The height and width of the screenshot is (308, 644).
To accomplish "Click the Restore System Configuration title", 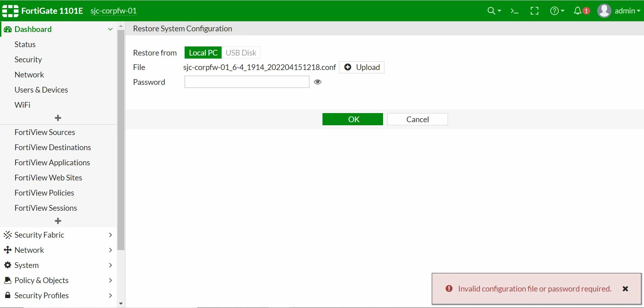I will [x=183, y=29].
